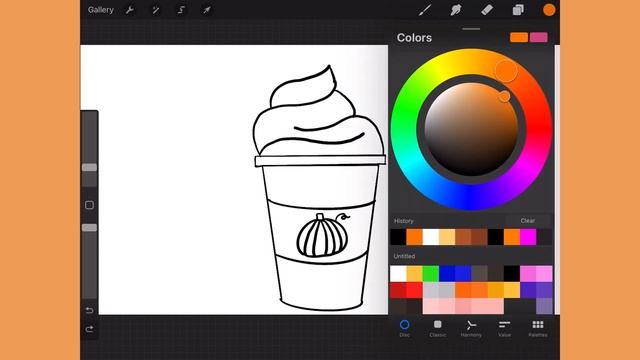Select the Smudge finger tool

[x=456, y=10]
